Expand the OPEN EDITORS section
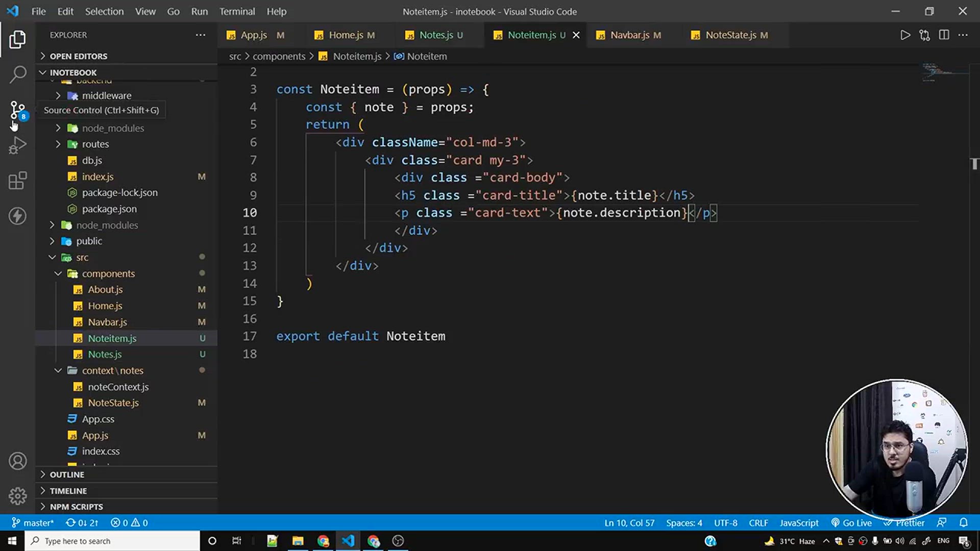980x551 pixels. (126, 56)
